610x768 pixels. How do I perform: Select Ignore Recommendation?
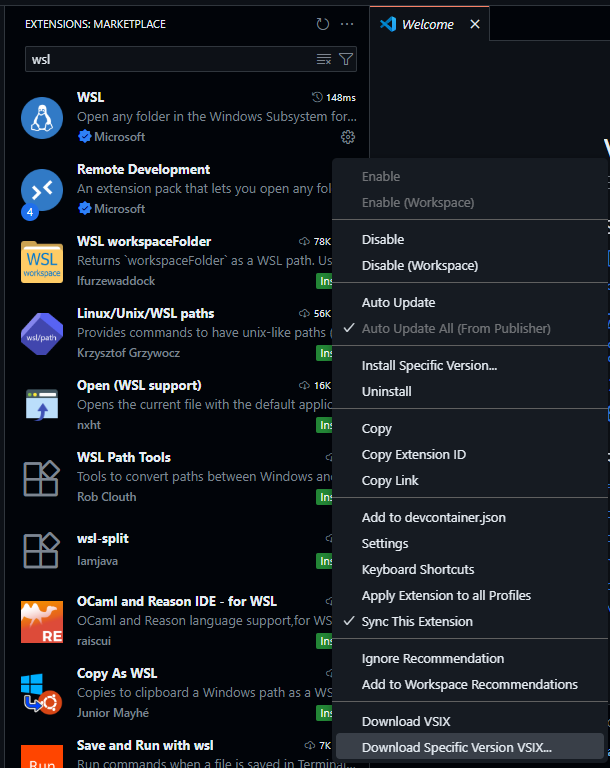468,659
